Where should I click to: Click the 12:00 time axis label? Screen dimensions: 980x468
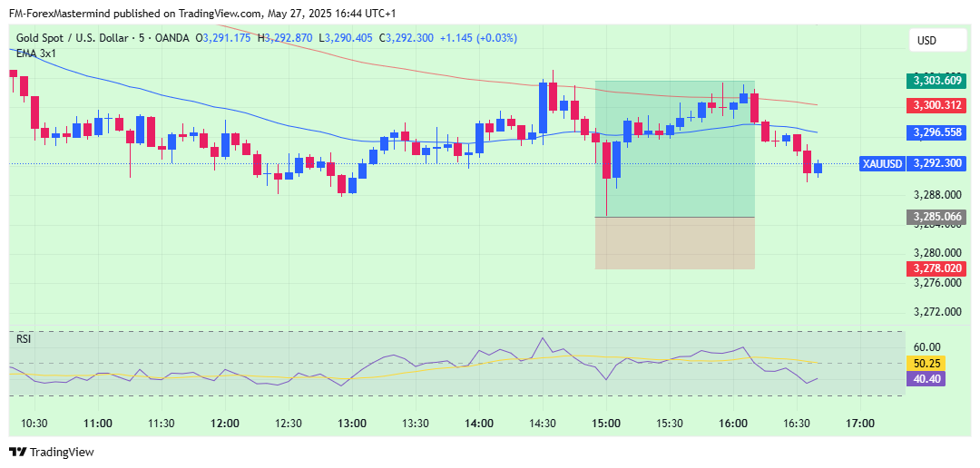point(225,423)
